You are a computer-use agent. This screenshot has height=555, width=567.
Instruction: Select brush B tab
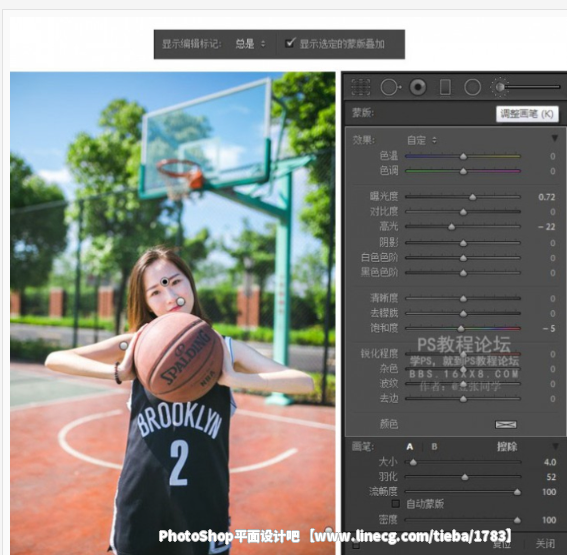pyautogui.click(x=434, y=447)
